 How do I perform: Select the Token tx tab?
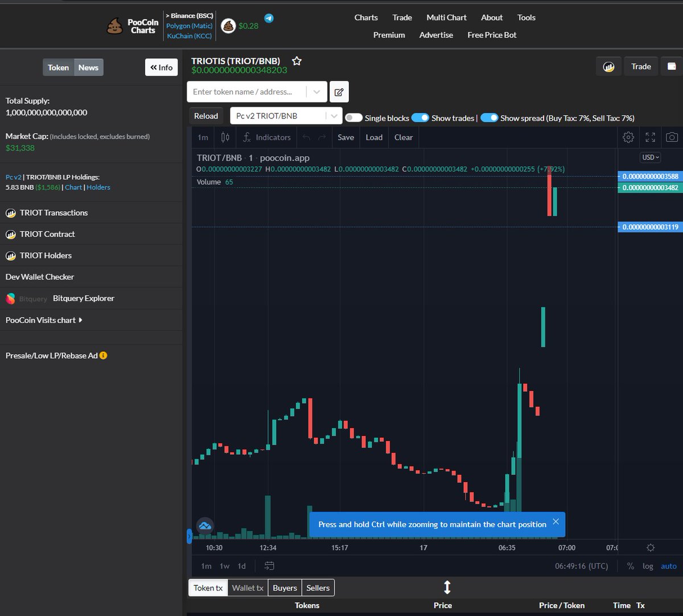[x=208, y=588]
